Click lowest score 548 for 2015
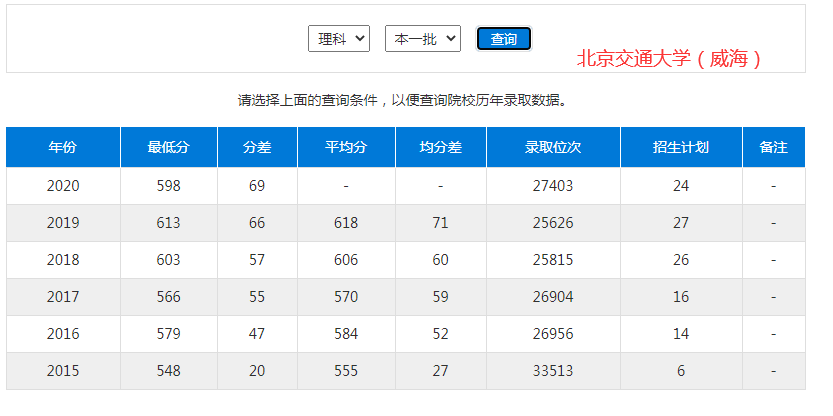Image resolution: width=833 pixels, height=416 pixels. pyautogui.click(x=168, y=370)
